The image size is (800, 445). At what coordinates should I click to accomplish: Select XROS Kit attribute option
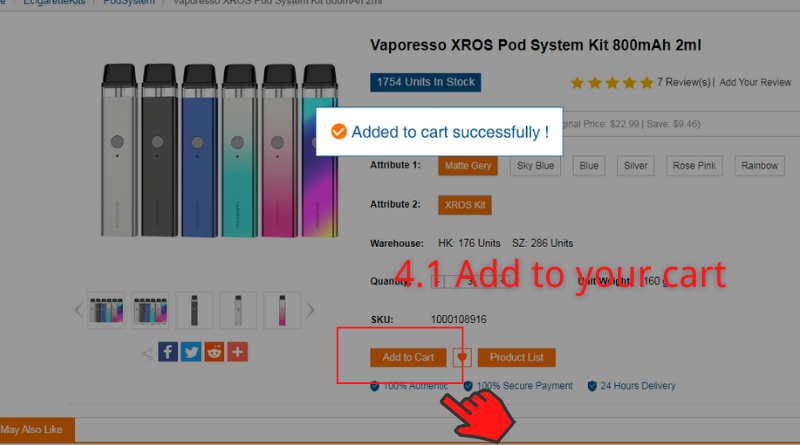pos(465,205)
